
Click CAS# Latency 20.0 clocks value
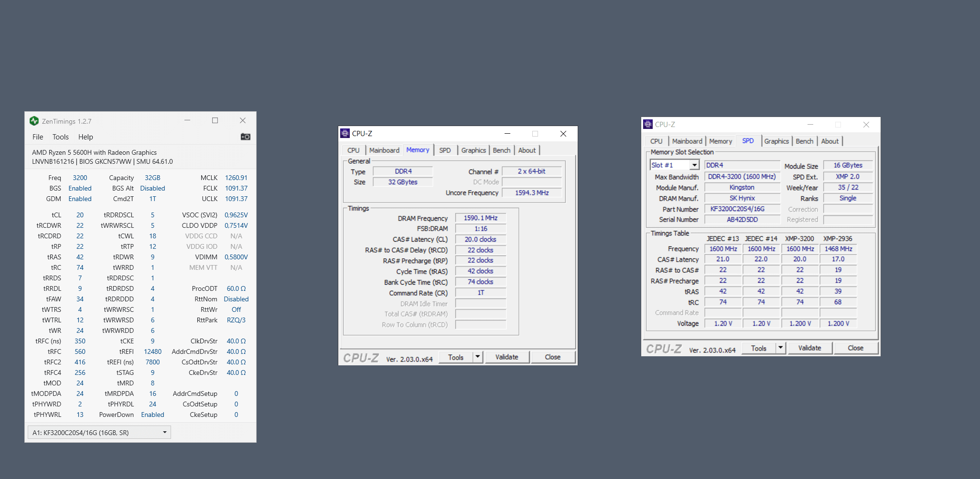pyautogui.click(x=481, y=239)
